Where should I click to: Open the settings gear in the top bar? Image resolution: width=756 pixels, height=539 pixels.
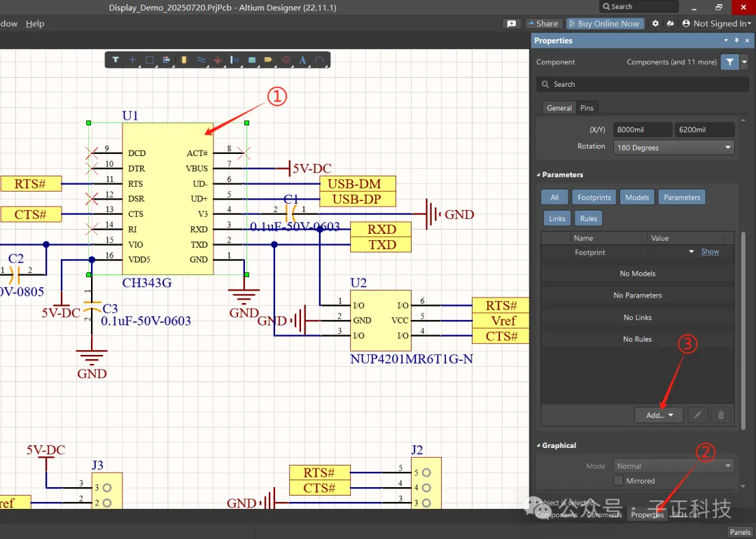pos(655,24)
